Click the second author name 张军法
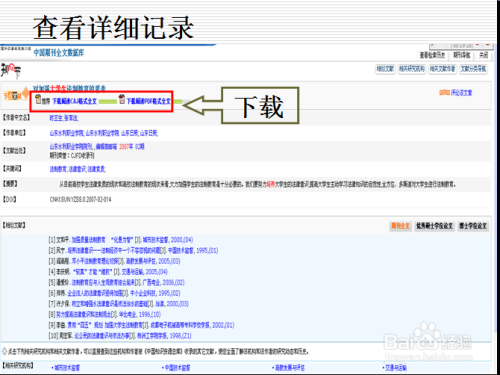This screenshot has height=375, width=500. click(x=71, y=118)
